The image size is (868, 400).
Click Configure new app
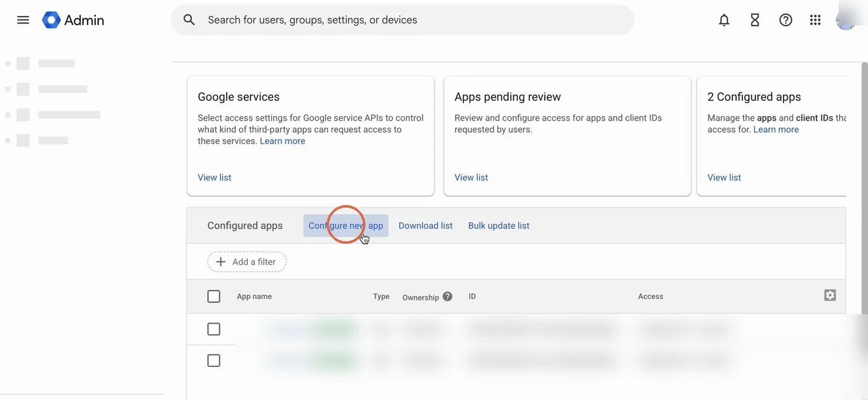346,225
